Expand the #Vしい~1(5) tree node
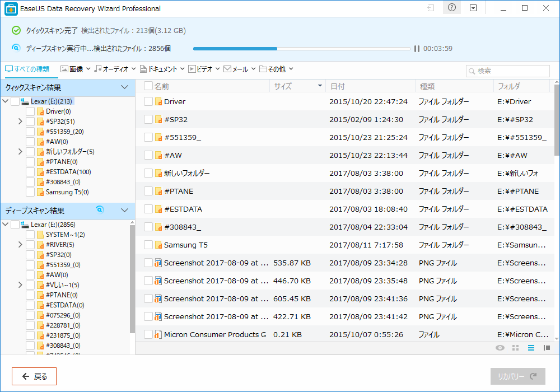 click(20, 285)
